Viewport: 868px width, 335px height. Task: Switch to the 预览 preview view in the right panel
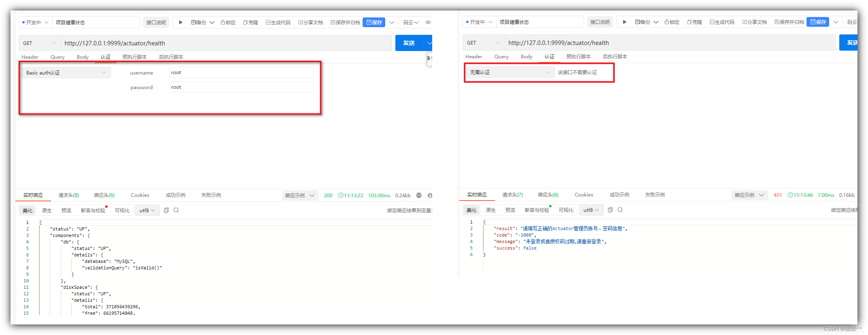point(510,210)
